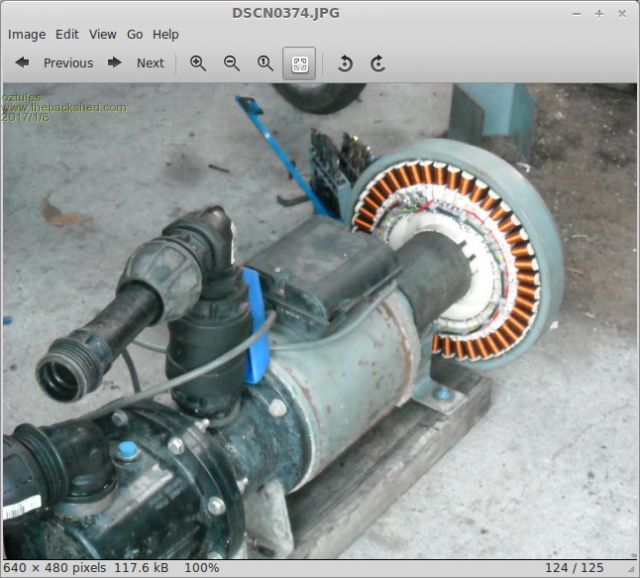
Task: Minimize the image viewer window
Action: coord(577,13)
